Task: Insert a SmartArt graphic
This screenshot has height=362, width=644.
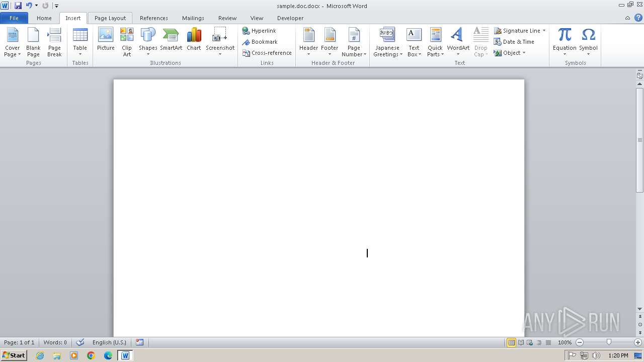Action: pyautogui.click(x=171, y=39)
